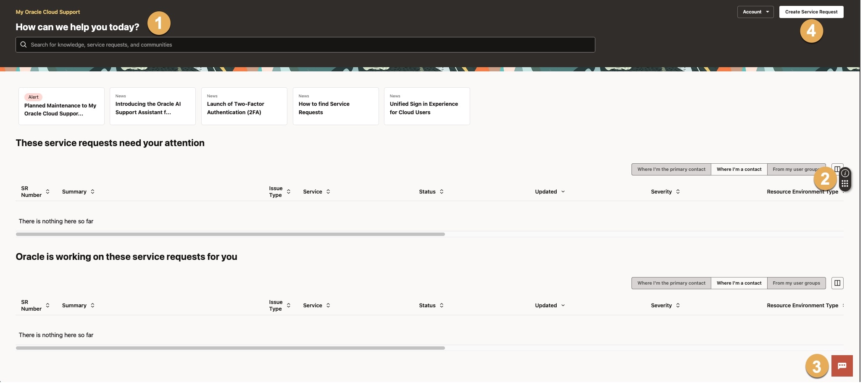
Task: Open the chat bubble support assistant
Action: pos(842,366)
